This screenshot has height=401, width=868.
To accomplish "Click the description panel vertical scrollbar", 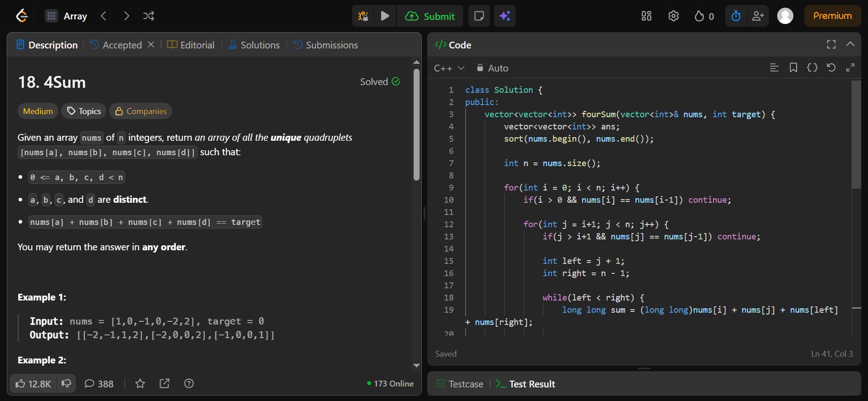I will click(x=416, y=124).
